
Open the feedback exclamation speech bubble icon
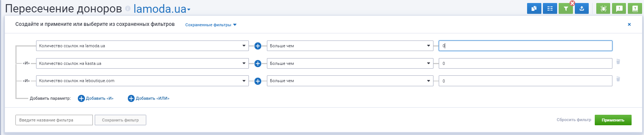(x=619, y=9)
